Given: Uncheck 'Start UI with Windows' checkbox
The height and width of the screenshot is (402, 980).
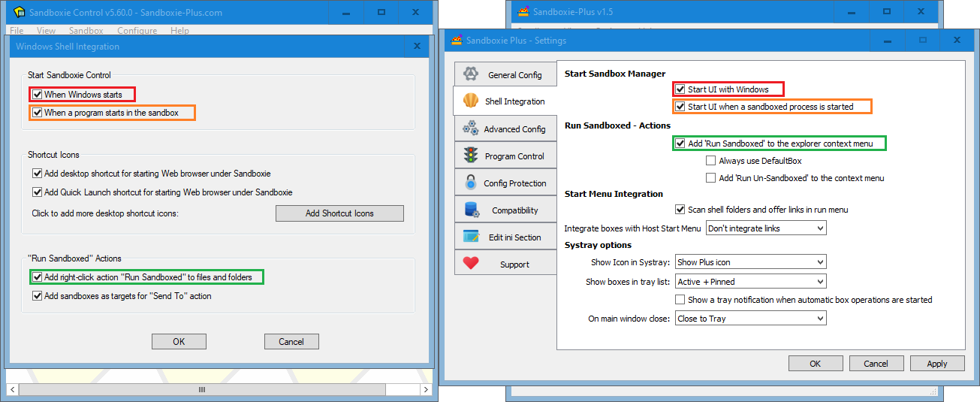Looking at the screenshot, I should (680, 89).
